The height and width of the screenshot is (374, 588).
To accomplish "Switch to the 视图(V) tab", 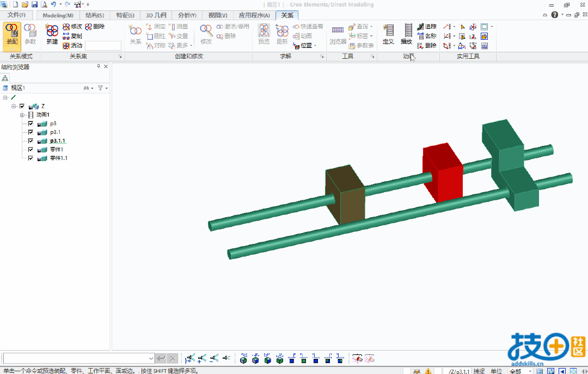I will click(217, 15).
